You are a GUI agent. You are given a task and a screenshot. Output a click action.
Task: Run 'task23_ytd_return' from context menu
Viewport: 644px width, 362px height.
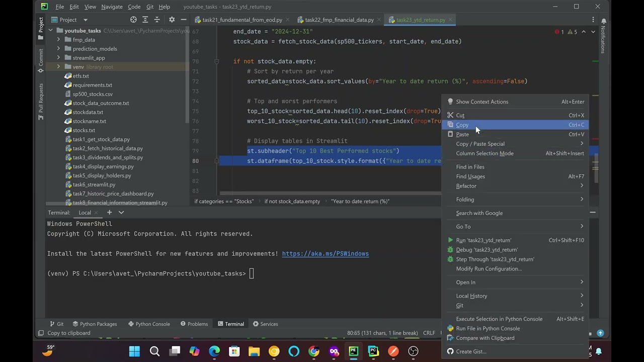click(515, 240)
